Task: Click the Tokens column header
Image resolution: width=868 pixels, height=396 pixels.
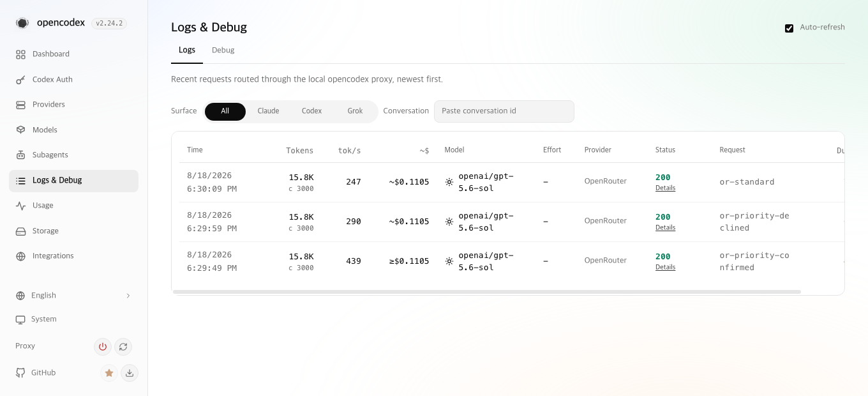Action: [300, 151]
